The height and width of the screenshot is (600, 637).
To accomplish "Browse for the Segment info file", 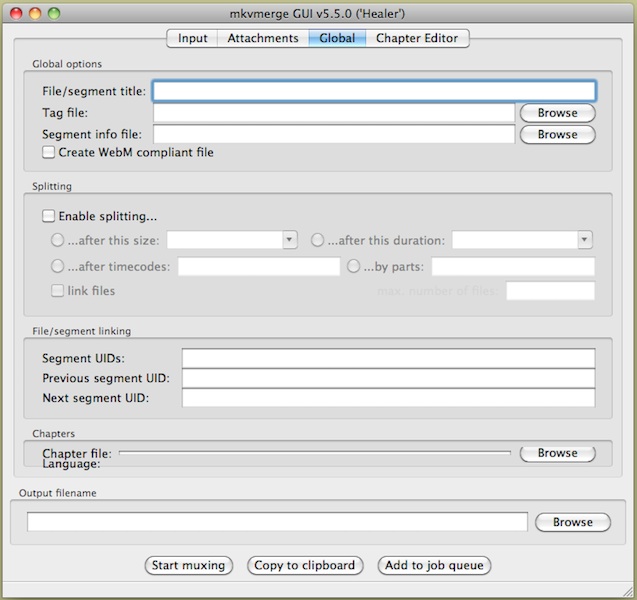I will pyautogui.click(x=557, y=134).
